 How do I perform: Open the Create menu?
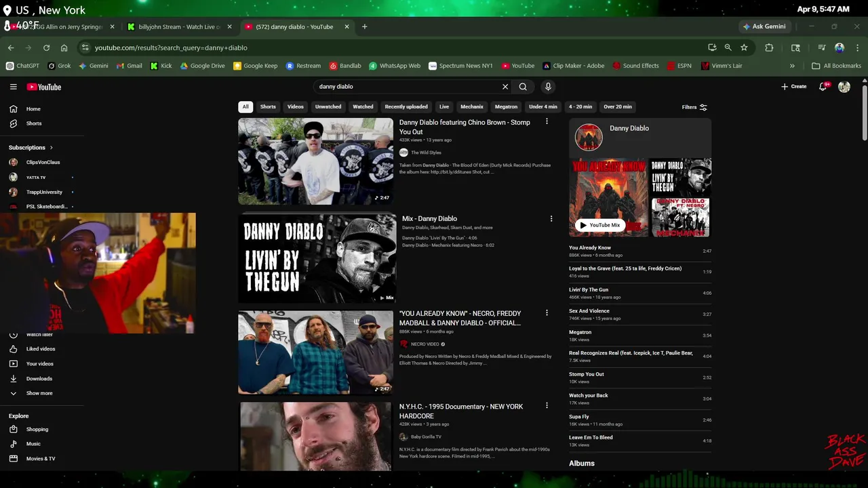pos(794,87)
